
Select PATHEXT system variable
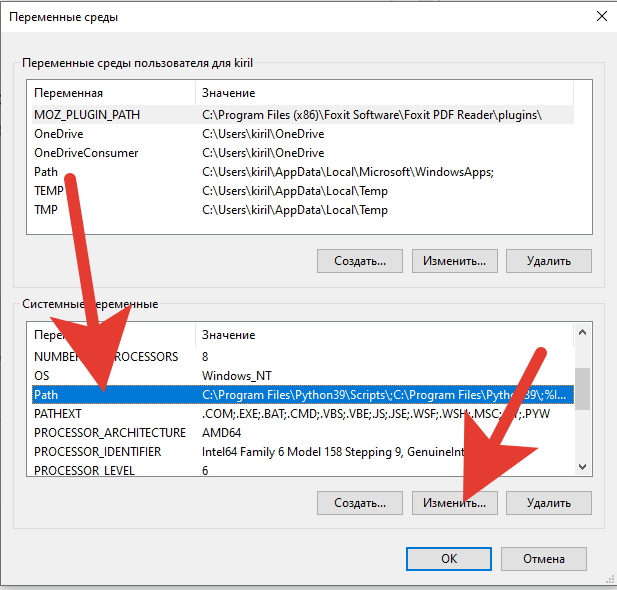pyautogui.click(x=58, y=414)
